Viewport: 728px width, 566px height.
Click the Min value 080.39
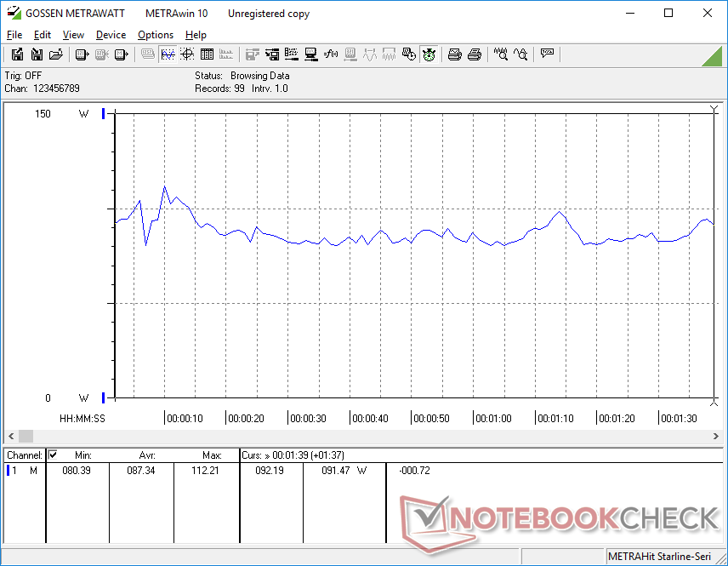pos(77,471)
